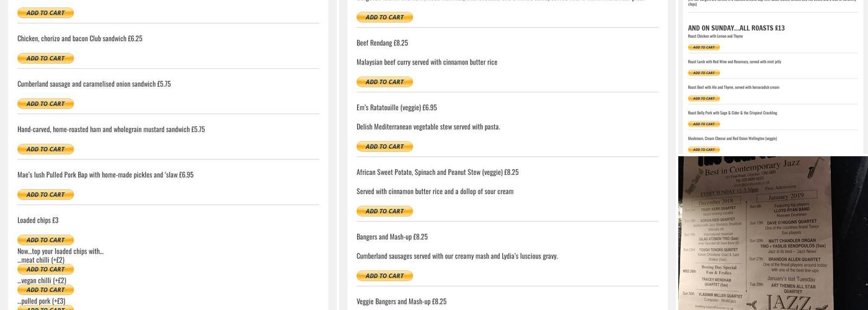Add Loaded chips £3 to cart
The image size is (868, 310).
45,240
